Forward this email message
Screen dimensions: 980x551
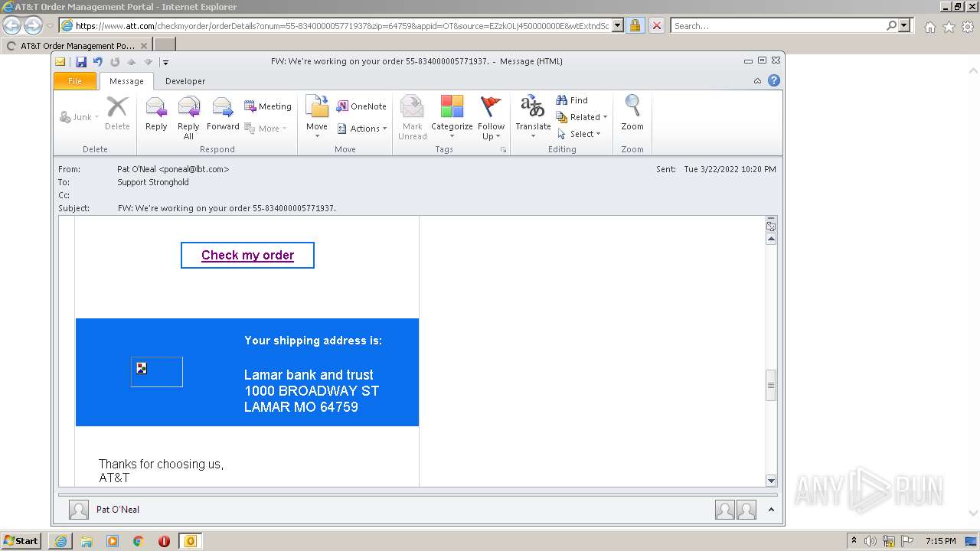223,116
